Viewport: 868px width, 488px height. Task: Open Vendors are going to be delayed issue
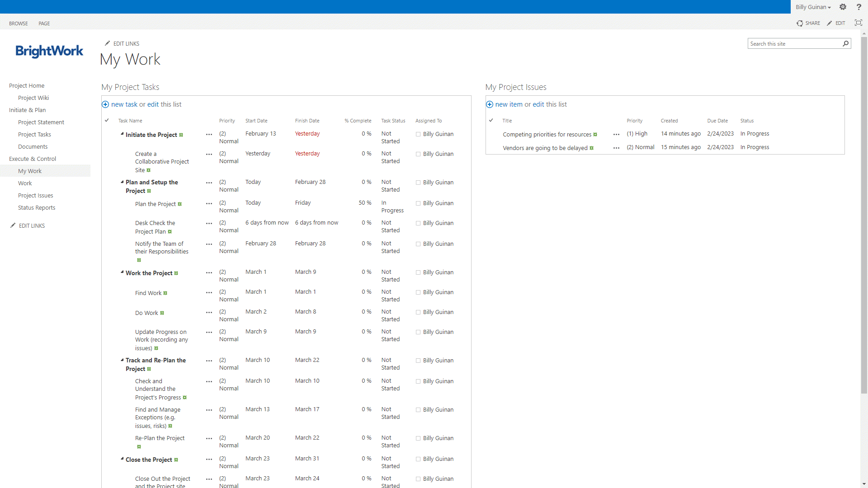point(545,148)
